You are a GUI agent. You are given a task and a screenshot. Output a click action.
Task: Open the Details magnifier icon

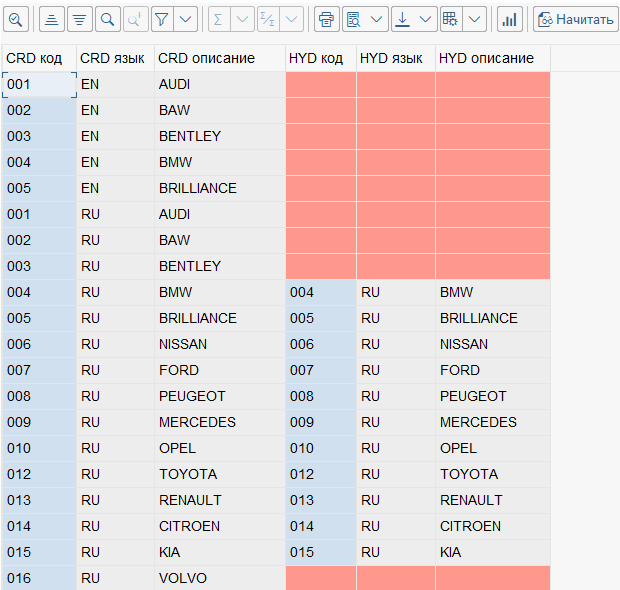16,19
